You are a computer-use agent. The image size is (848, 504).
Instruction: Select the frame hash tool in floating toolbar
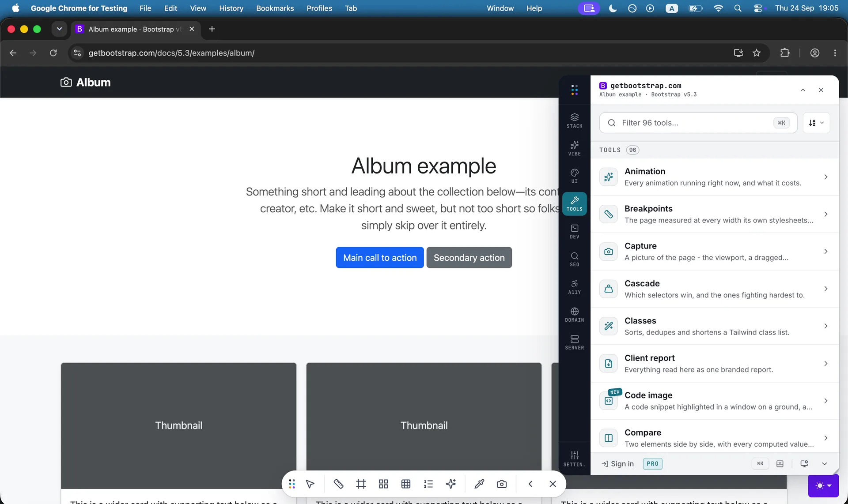coord(361,484)
